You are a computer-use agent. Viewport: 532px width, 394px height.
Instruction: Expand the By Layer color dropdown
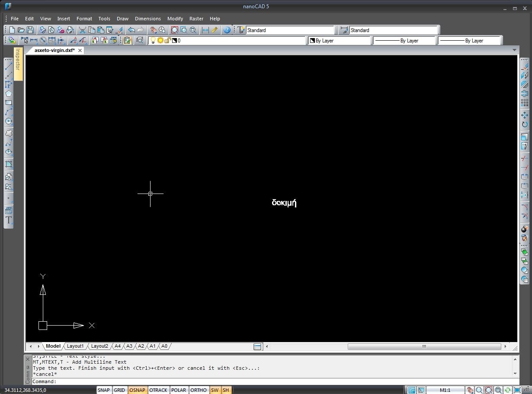pos(340,41)
